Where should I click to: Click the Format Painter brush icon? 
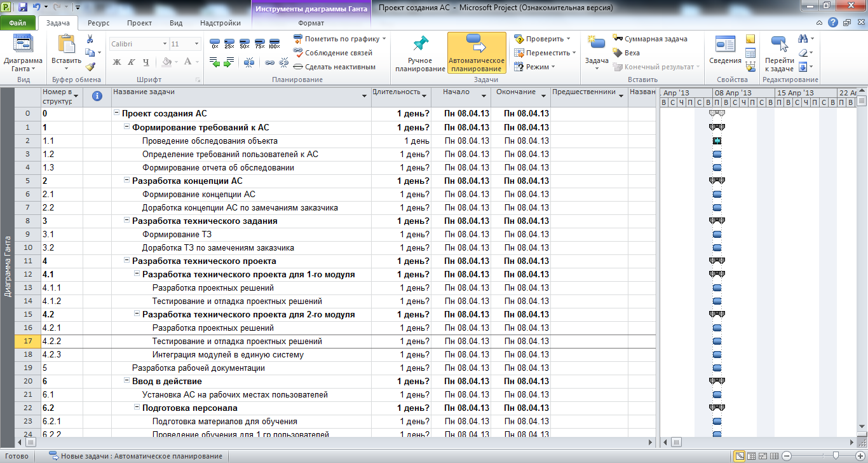(x=90, y=66)
